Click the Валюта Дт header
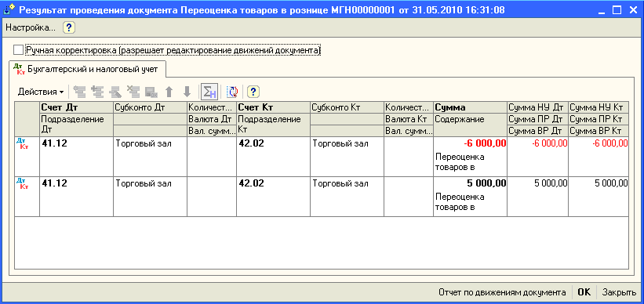This screenshot has width=644, height=304. click(x=212, y=119)
